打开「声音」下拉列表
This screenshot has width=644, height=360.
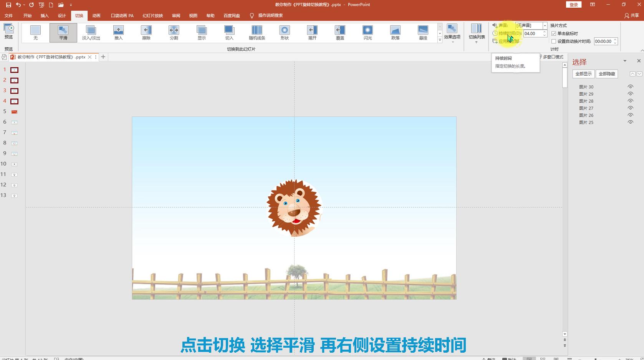pyautogui.click(x=545, y=26)
